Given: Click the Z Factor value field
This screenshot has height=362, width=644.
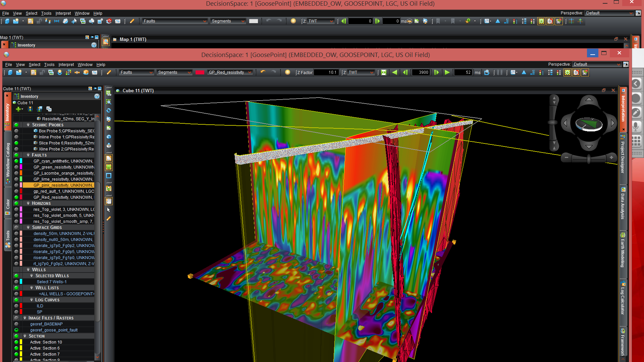Looking at the screenshot, I should pyautogui.click(x=326, y=72).
